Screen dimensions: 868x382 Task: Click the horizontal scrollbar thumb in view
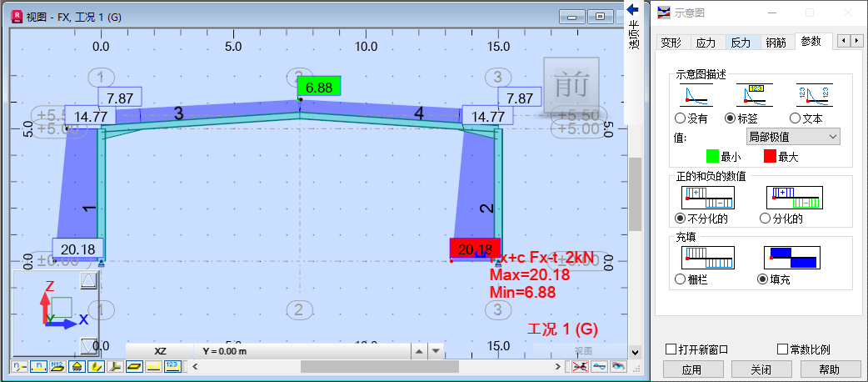[x=379, y=366]
